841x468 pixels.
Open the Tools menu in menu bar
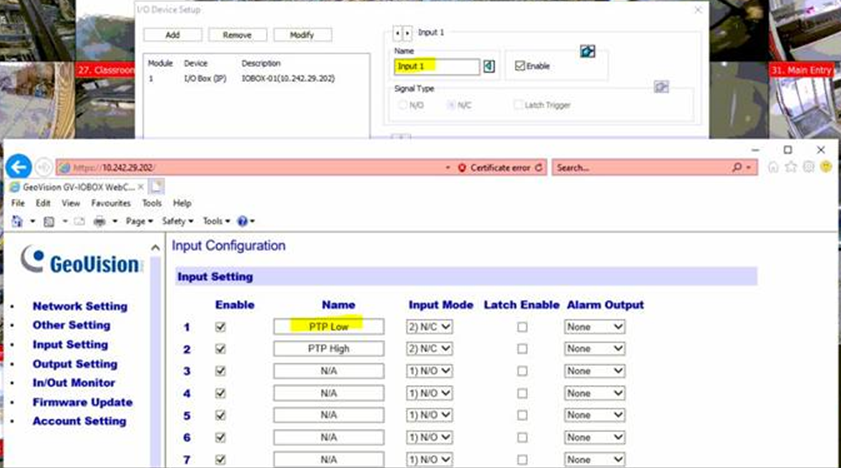pos(152,203)
